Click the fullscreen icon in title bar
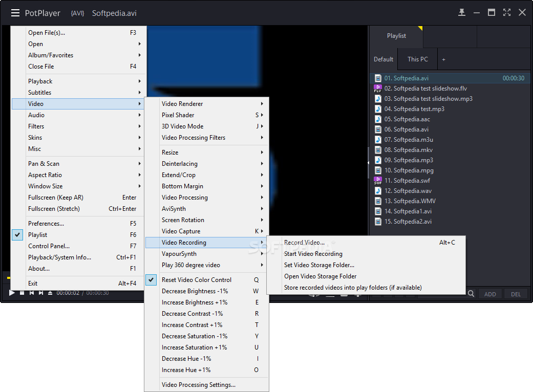Image resolution: width=533 pixels, height=392 pixels. click(507, 13)
